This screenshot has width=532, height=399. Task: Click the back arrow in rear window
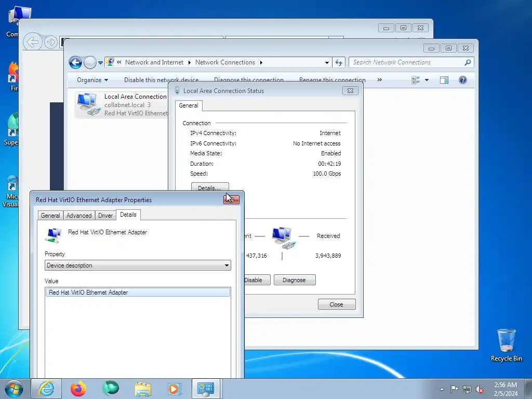(33, 42)
